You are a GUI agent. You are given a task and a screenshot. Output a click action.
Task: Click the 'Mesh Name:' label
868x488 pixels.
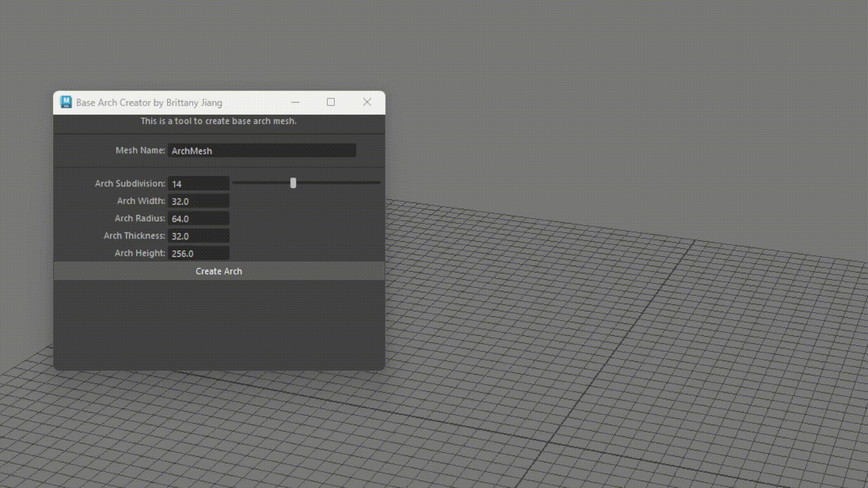(141, 150)
